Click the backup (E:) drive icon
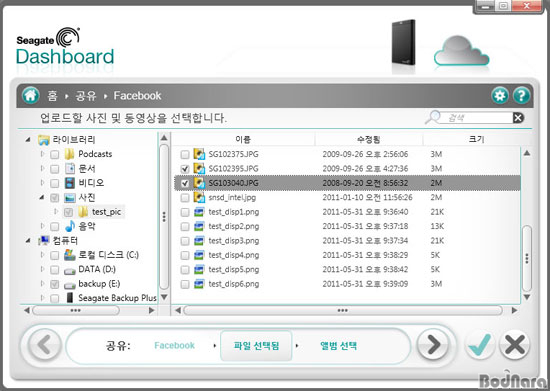This screenshot has width=550, height=391. click(x=70, y=285)
